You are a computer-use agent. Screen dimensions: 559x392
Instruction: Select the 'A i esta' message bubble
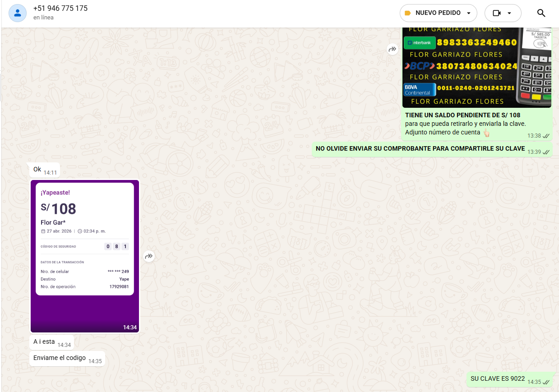[44, 342]
